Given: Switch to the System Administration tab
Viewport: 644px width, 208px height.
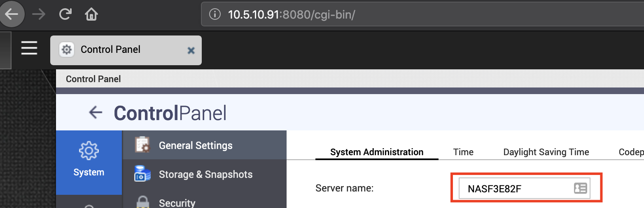Looking at the screenshot, I should 377,152.
